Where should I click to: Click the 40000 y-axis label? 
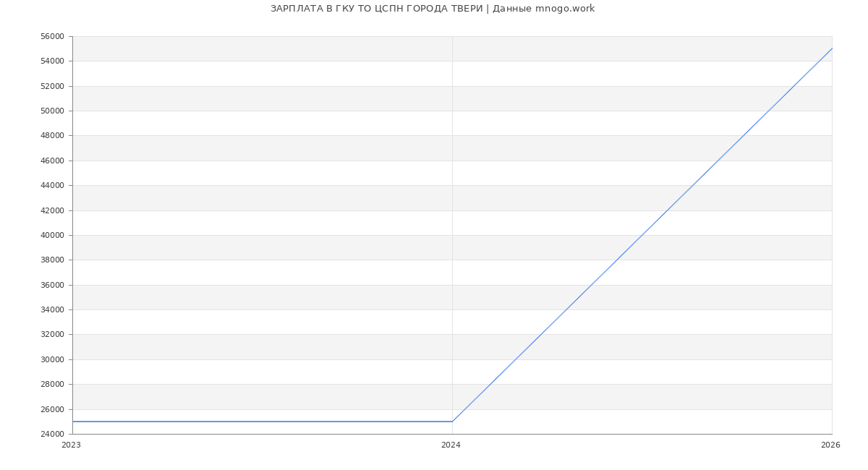pos(53,235)
